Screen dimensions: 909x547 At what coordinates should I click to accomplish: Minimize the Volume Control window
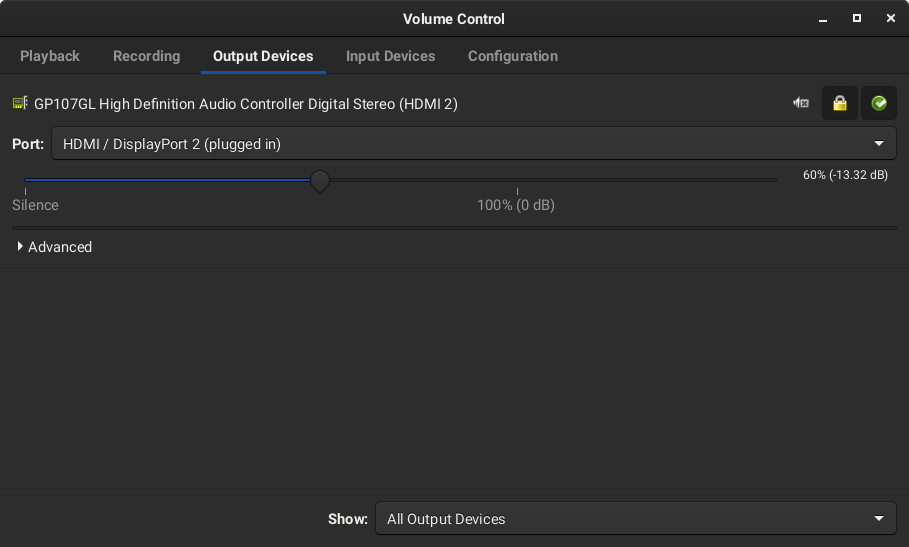(x=823, y=19)
